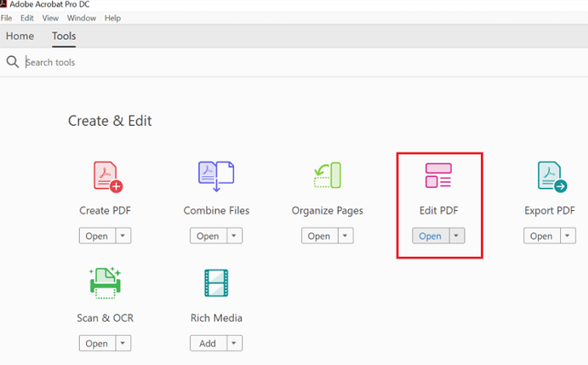Expand the Combine Files Open dropdown arrow

pos(234,236)
